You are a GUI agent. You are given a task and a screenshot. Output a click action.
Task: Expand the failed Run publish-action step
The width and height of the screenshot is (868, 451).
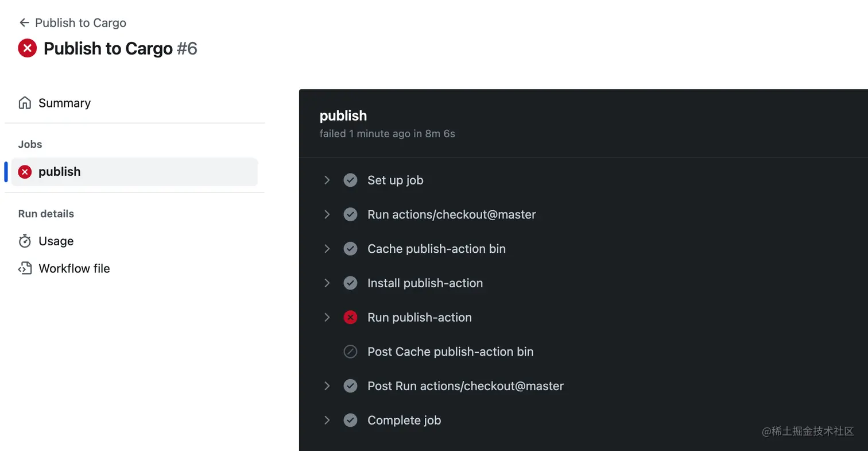[x=327, y=317]
